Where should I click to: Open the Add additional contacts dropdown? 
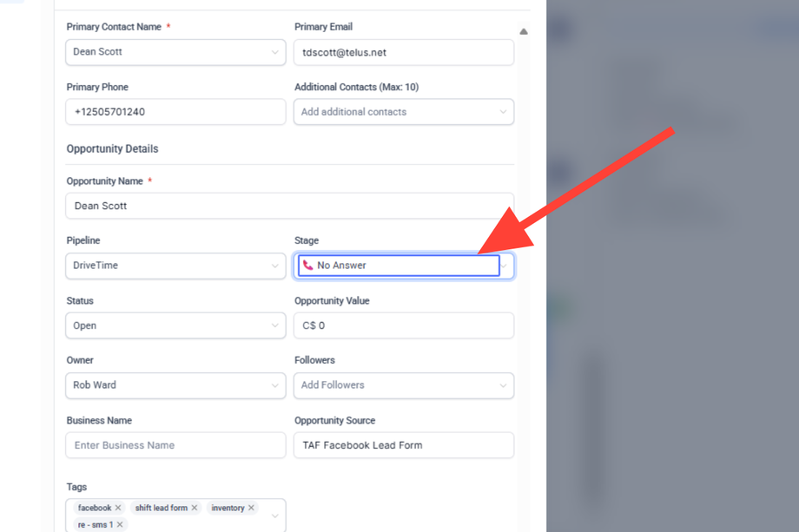(x=404, y=112)
